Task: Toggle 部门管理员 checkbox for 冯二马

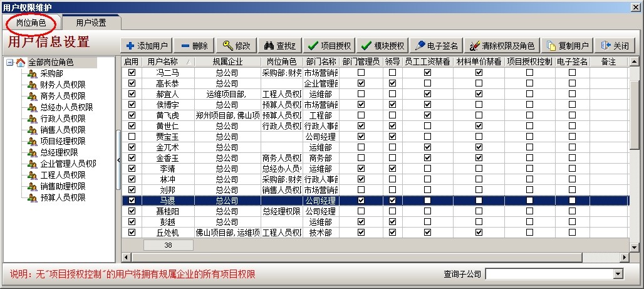Action: 361,72
